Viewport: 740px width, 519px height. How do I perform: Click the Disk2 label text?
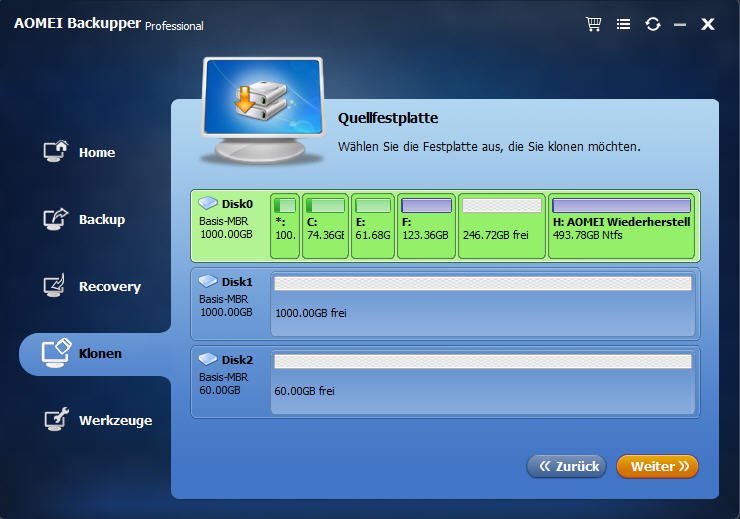point(237,360)
